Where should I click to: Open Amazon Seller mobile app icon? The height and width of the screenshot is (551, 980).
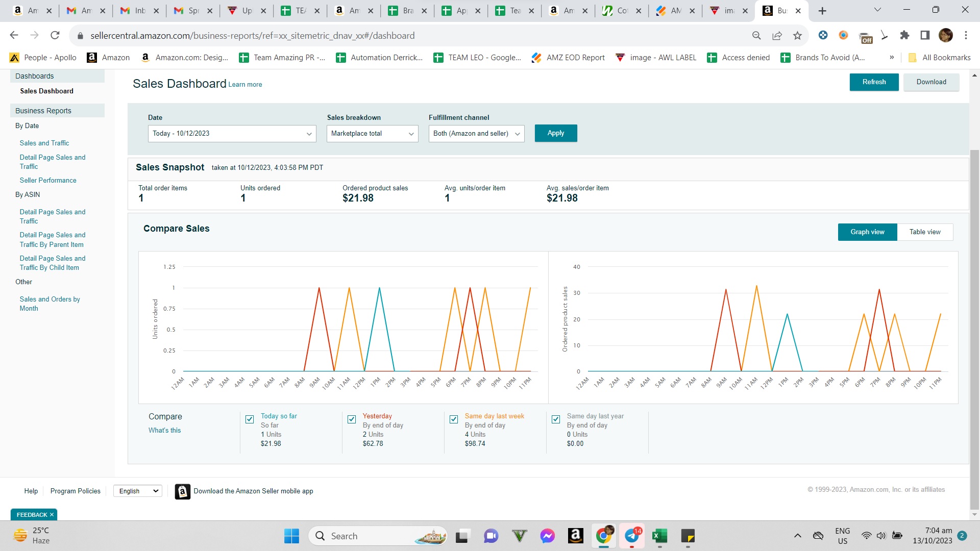pos(183,491)
